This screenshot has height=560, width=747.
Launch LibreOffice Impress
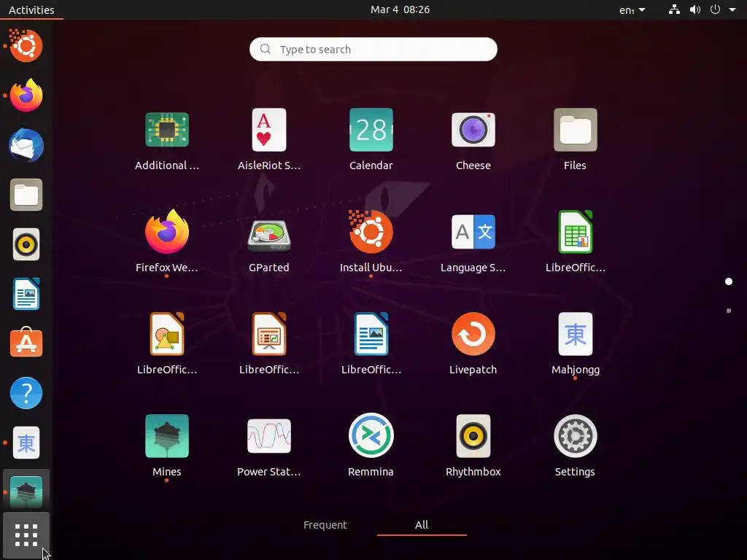point(269,334)
